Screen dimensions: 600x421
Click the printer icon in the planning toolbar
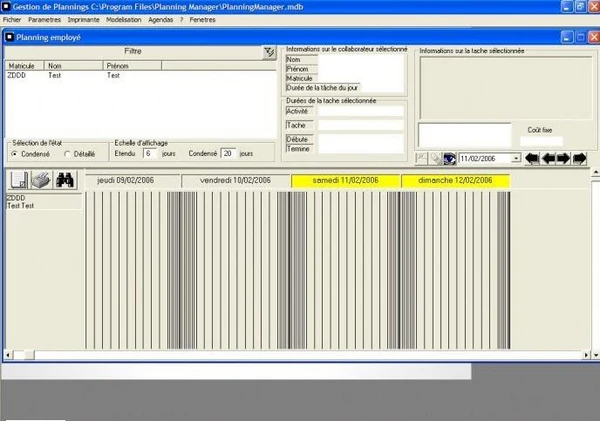(x=41, y=179)
